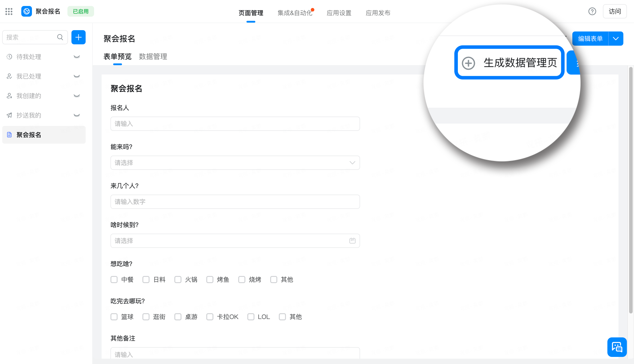Click the 其他备注 text input
634x364 pixels.
tap(235, 353)
